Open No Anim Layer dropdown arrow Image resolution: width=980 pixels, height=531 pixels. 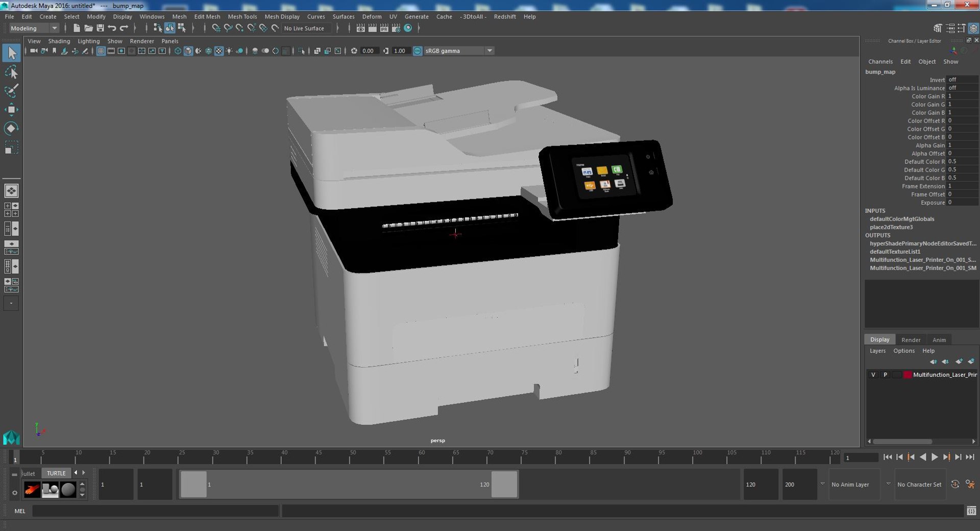(x=822, y=484)
